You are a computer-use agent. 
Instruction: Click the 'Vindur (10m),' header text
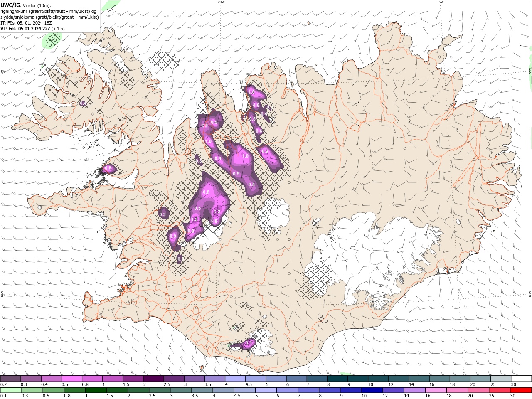pyautogui.click(x=36, y=5)
